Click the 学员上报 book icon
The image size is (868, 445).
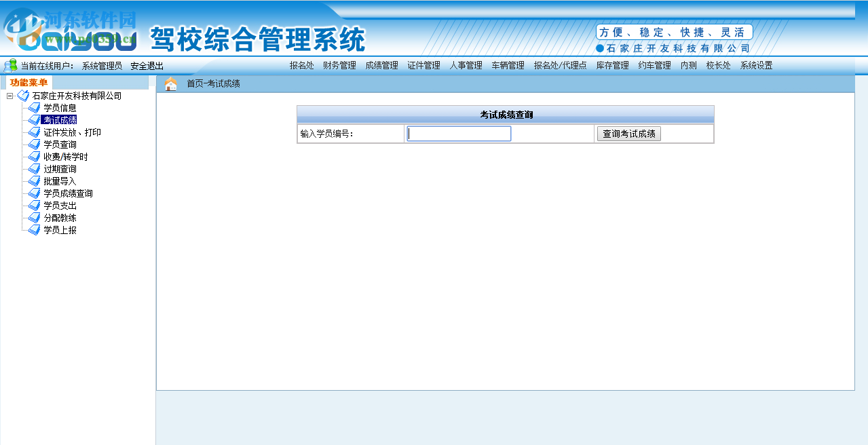pos(33,229)
